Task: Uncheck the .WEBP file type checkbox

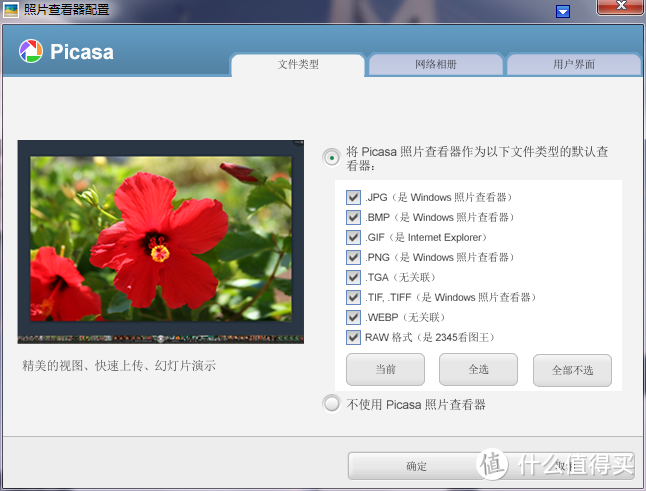Action: pos(353,317)
